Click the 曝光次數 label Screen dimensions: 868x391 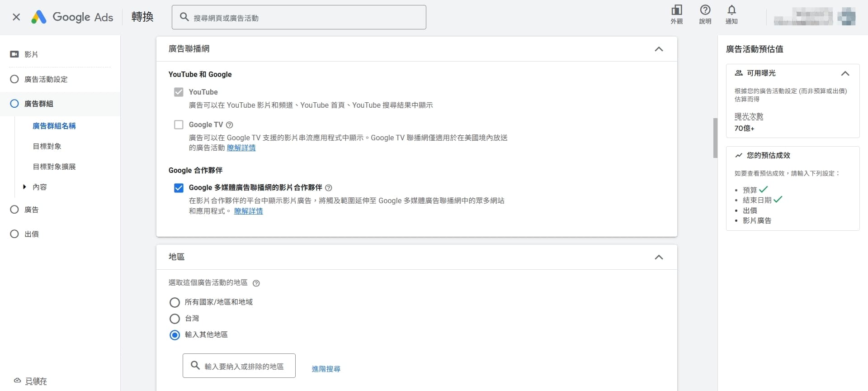coord(749,116)
